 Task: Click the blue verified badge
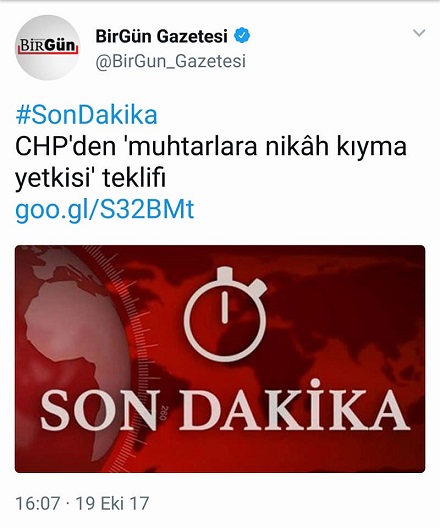242,36
